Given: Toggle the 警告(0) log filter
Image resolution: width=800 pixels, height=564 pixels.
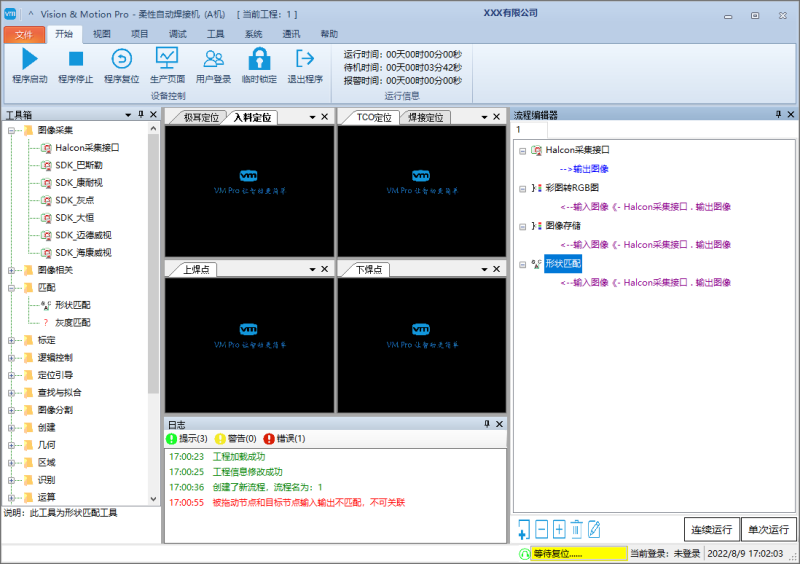Looking at the screenshot, I should [236, 438].
